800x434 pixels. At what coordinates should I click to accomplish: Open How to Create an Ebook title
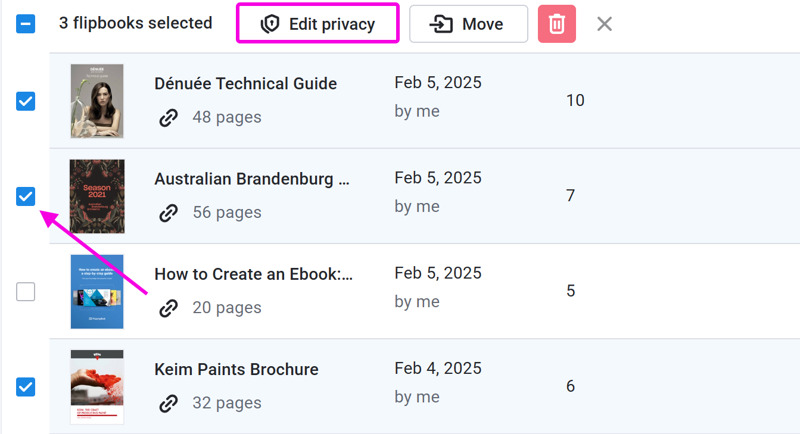(x=254, y=274)
